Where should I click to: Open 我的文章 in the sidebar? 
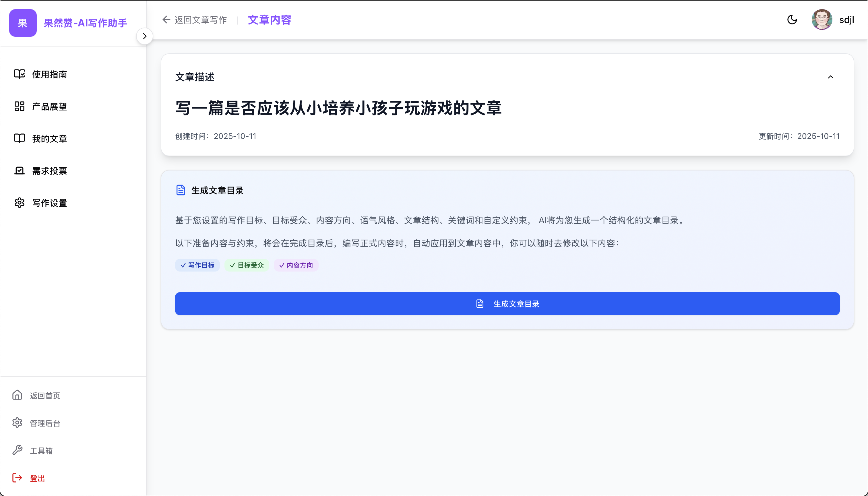click(49, 139)
